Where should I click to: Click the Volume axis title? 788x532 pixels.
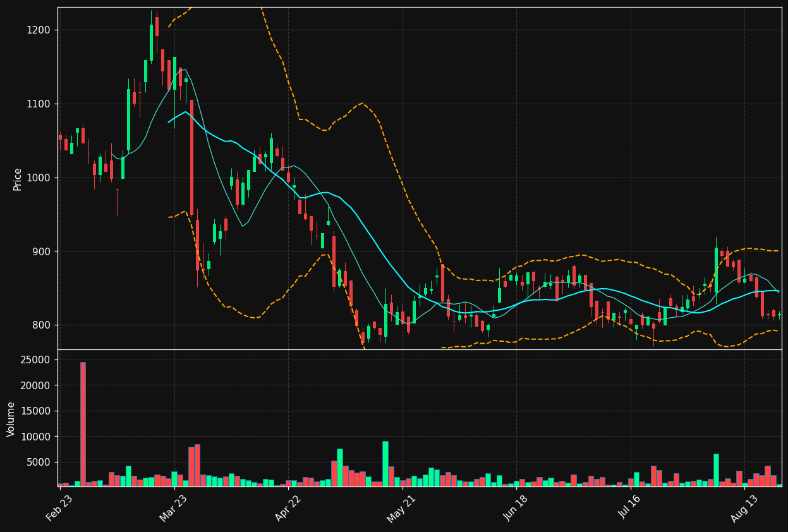coord(11,419)
